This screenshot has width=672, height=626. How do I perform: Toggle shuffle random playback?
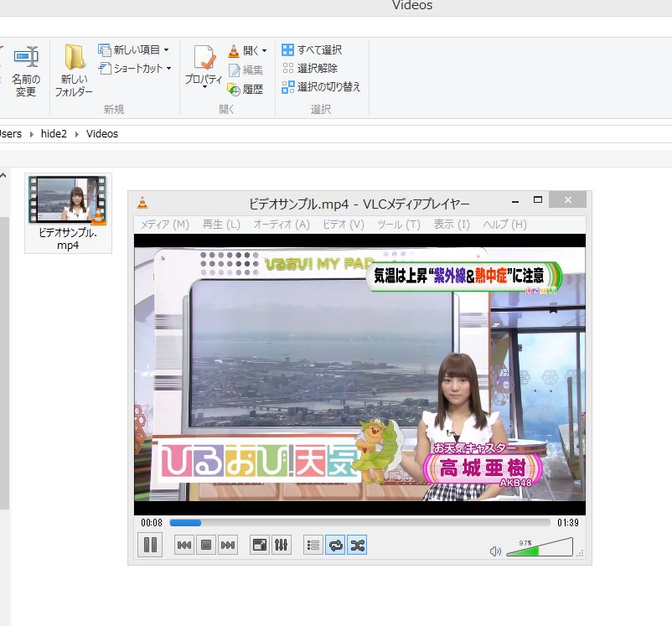tap(357, 546)
